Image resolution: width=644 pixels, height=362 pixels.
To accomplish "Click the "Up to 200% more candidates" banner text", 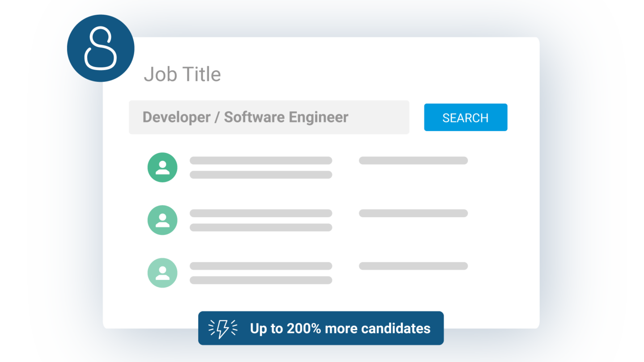I will (340, 328).
